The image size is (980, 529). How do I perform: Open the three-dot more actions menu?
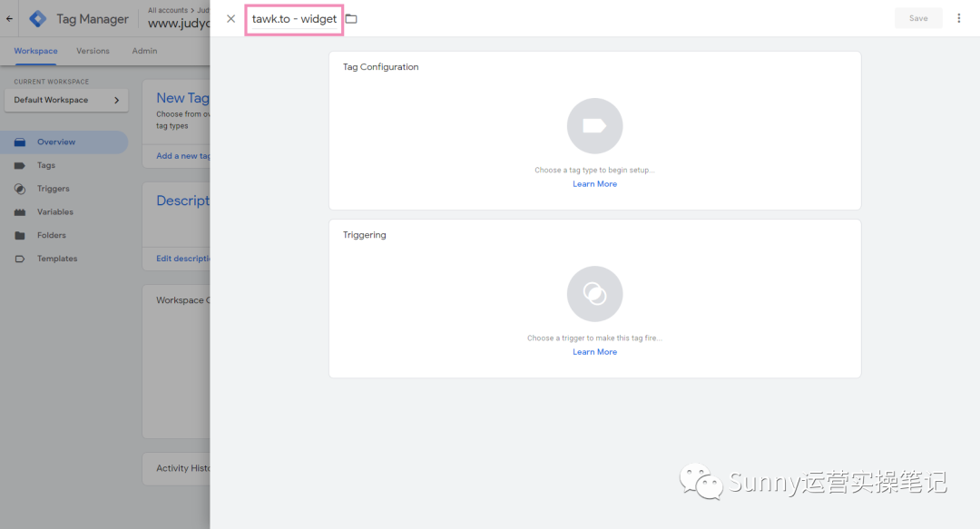tap(959, 18)
